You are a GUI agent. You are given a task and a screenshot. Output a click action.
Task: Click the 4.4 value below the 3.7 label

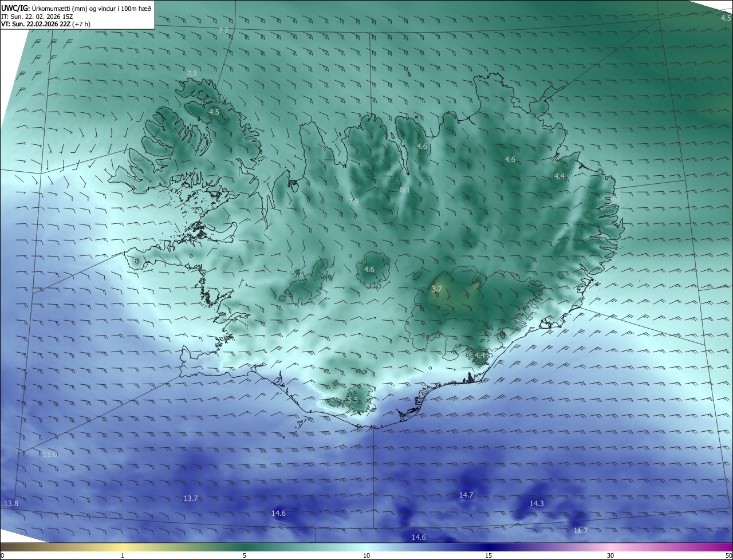(x=480, y=356)
